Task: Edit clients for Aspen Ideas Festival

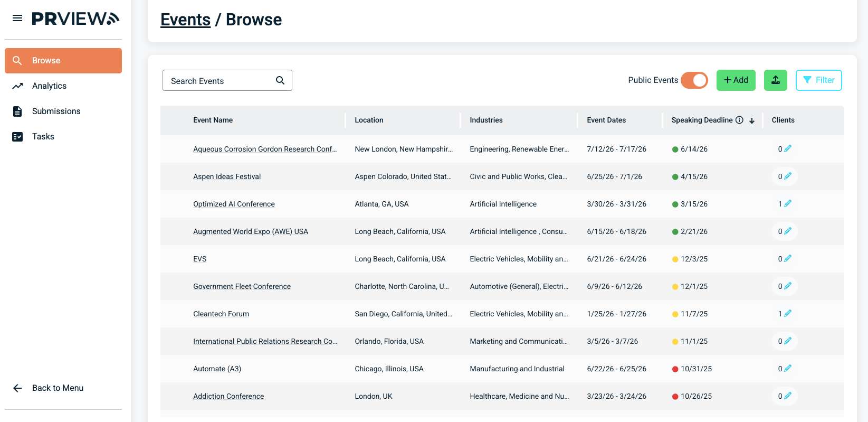Action: (x=787, y=176)
